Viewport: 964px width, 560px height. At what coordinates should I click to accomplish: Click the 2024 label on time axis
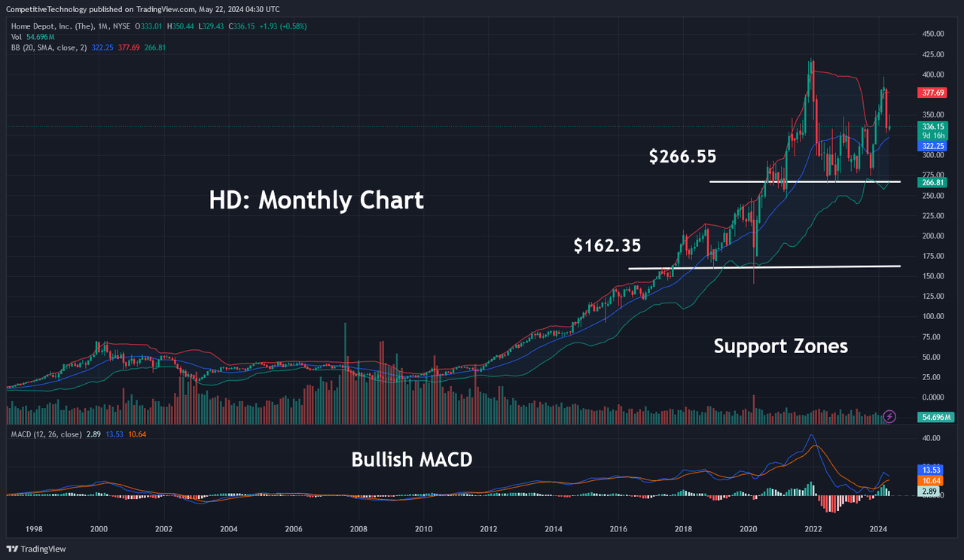pos(879,529)
